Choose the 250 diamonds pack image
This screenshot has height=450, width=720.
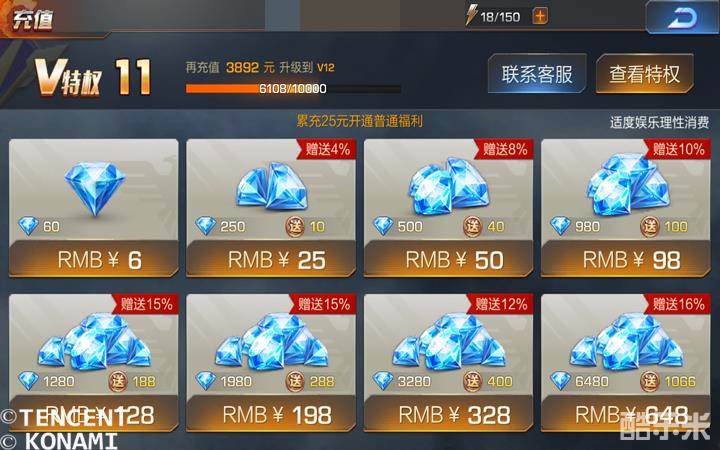[x=272, y=186]
